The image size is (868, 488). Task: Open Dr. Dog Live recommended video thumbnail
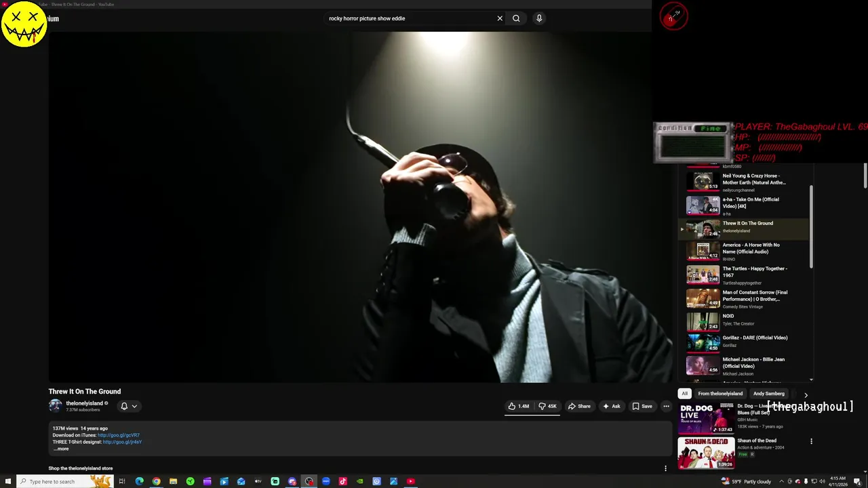[706, 418]
